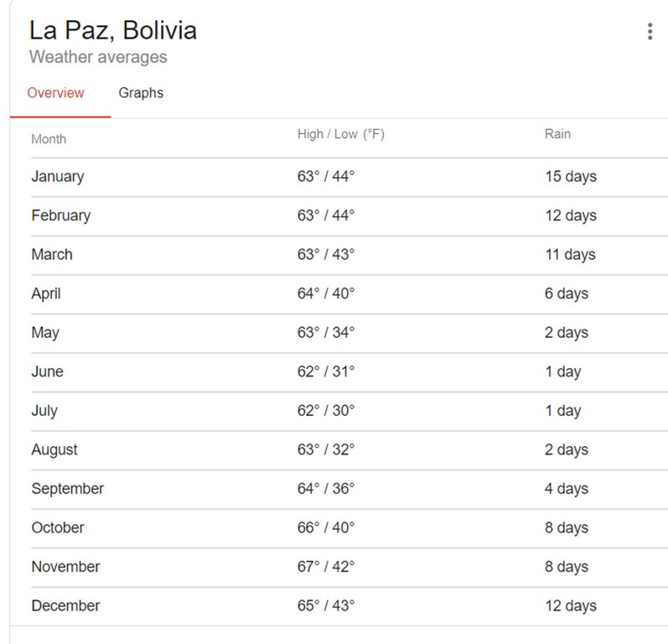
Task: Click April's 64° / 40° temperature
Action: [326, 293]
